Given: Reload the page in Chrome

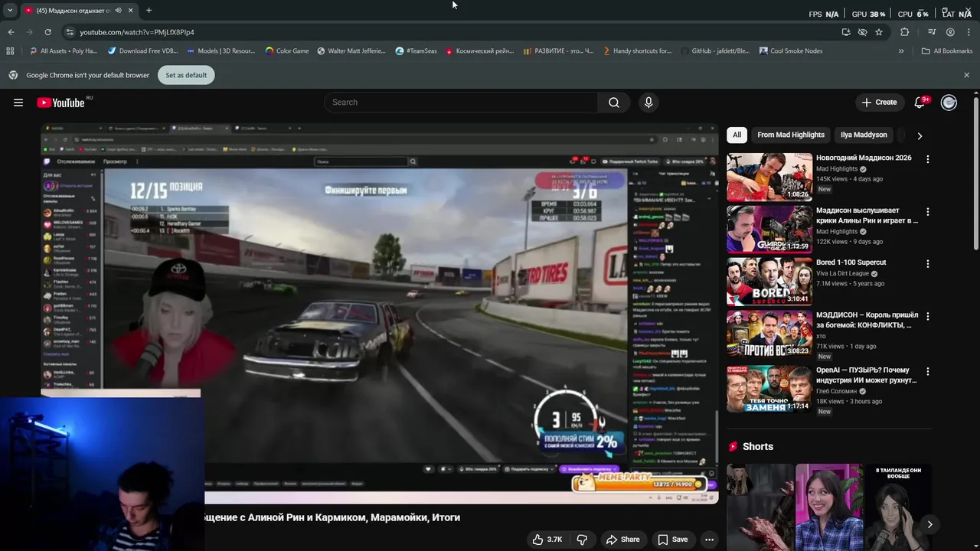Looking at the screenshot, I should point(47,32).
